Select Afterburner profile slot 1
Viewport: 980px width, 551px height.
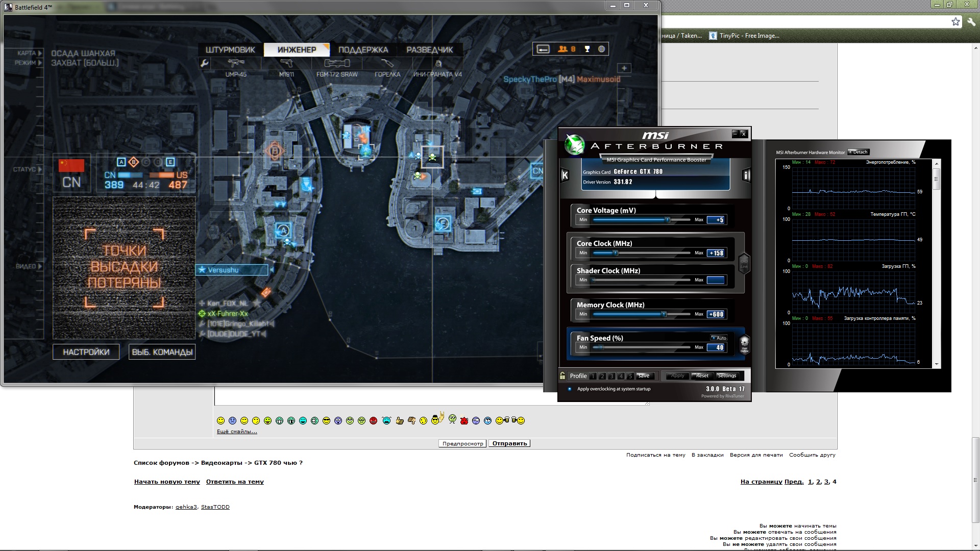click(x=593, y=376)
